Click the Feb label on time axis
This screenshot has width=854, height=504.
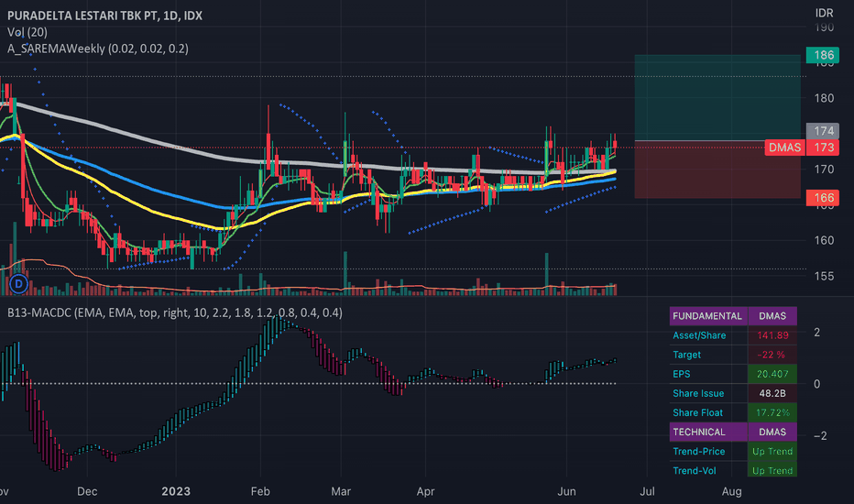tap(260, 491)
